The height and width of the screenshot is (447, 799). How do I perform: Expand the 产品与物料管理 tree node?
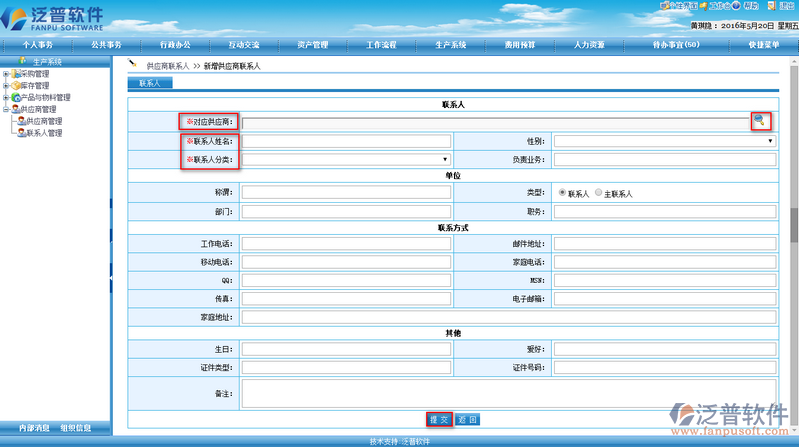point(6,98)
